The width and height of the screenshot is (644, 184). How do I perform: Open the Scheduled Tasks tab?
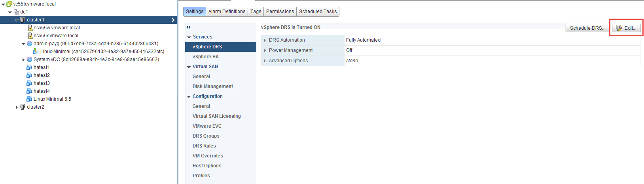pos(318,11)
